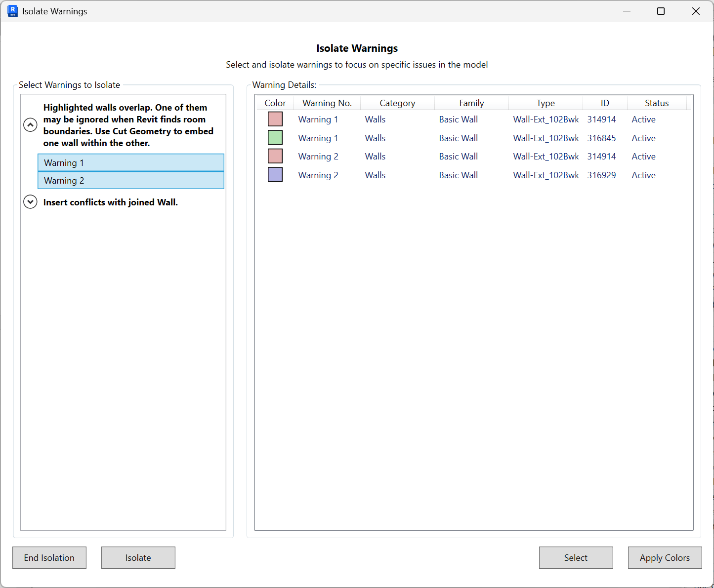Screen dimensions: 714x588
Task: Click the Family column header
Action: point(471,103)
